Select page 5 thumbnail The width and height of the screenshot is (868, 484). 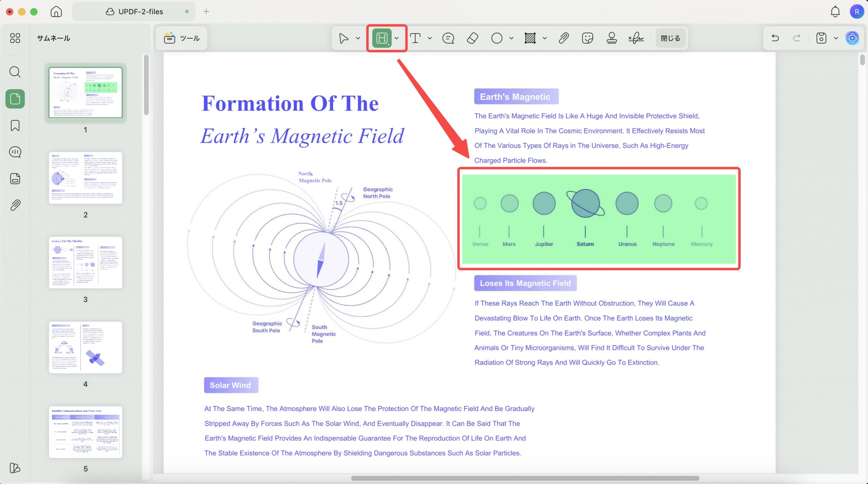[x=85, y=432]
